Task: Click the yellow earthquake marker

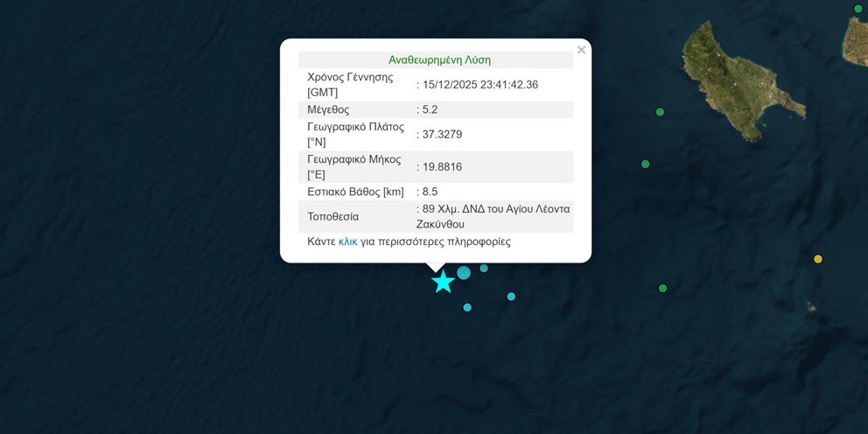Action: [x=818, y=259]
